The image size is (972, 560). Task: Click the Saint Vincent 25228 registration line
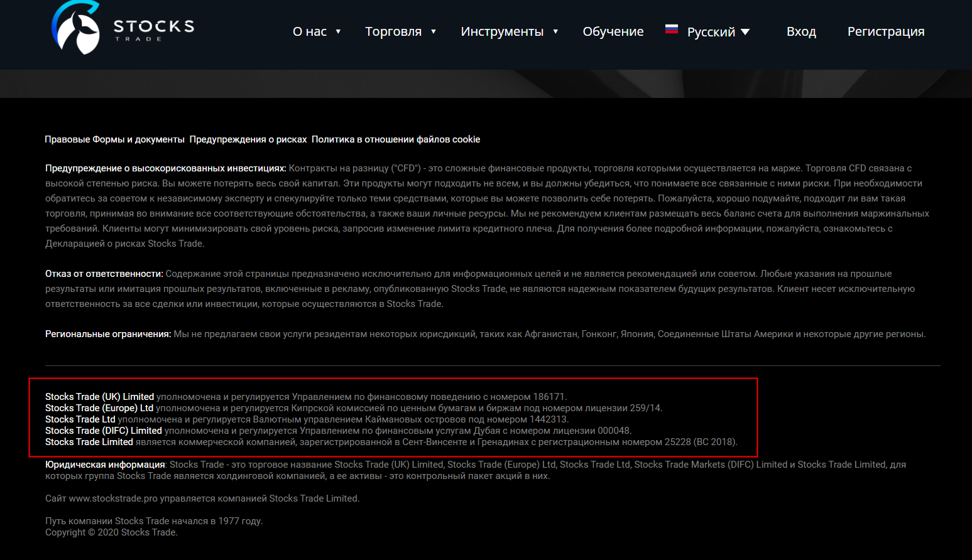click(391, 442)
